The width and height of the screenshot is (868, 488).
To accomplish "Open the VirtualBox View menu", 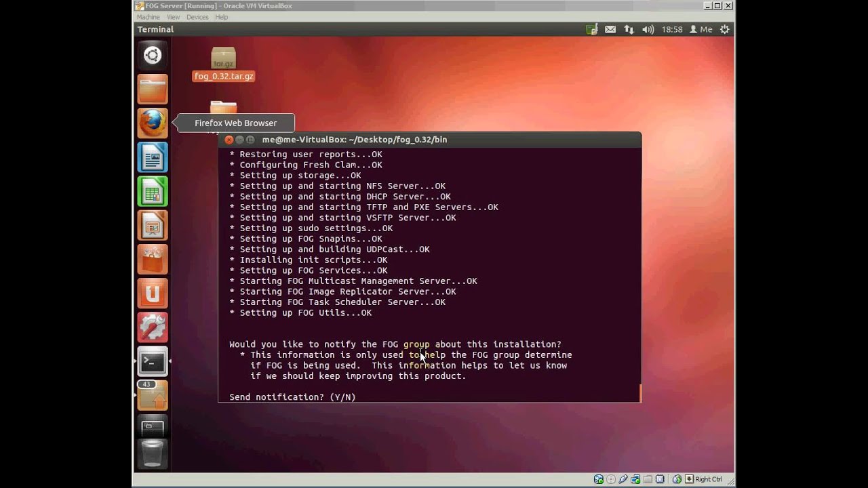I will 174,17.
